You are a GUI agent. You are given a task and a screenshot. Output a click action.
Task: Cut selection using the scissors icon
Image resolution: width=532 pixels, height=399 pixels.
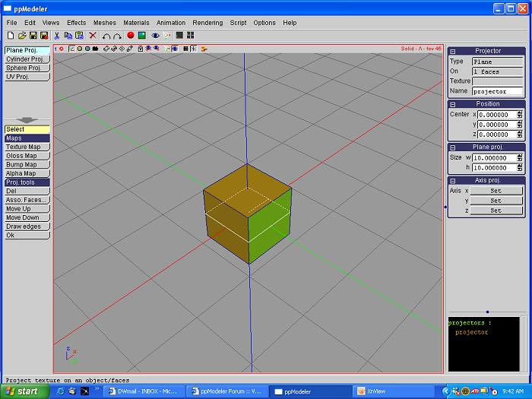point(57,35)
